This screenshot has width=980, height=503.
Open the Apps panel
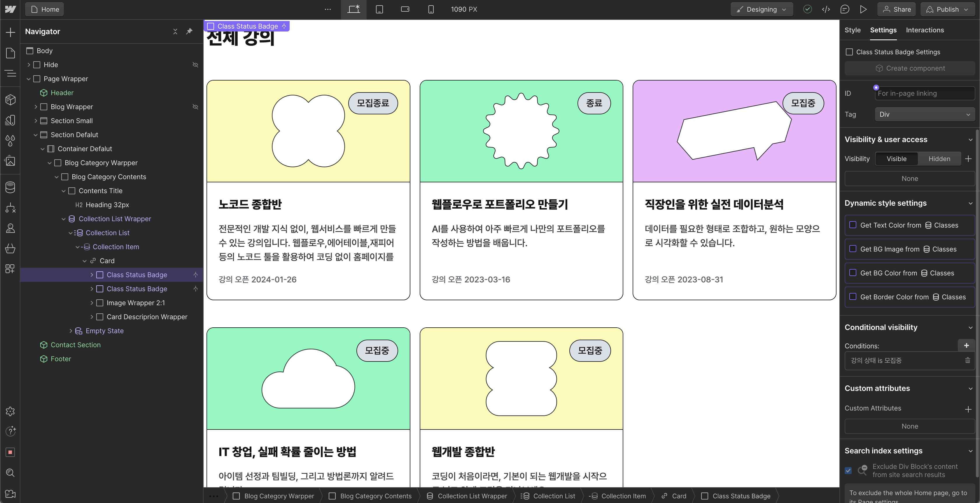(10, 269)
